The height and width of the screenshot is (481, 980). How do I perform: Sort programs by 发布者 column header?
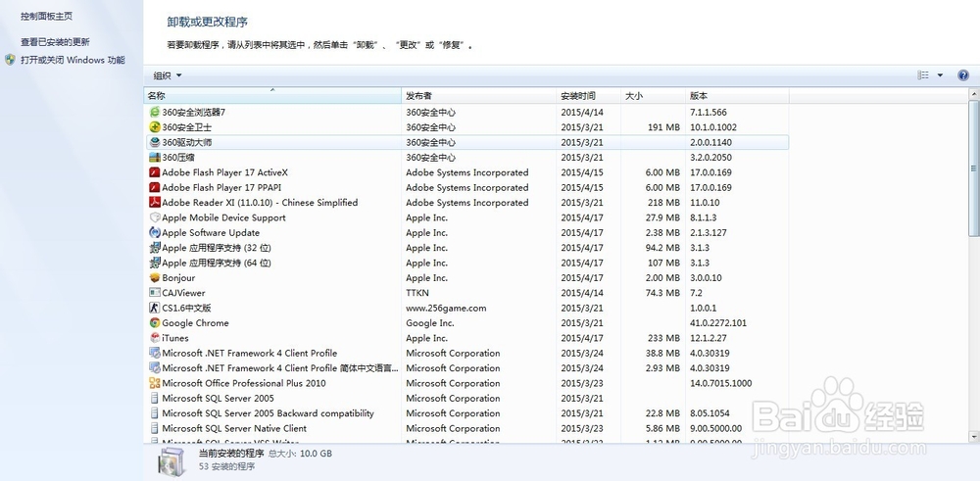[479, 96]
